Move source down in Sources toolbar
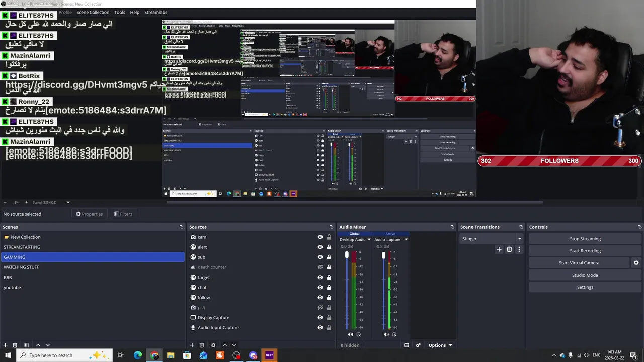 pos(234,345)
